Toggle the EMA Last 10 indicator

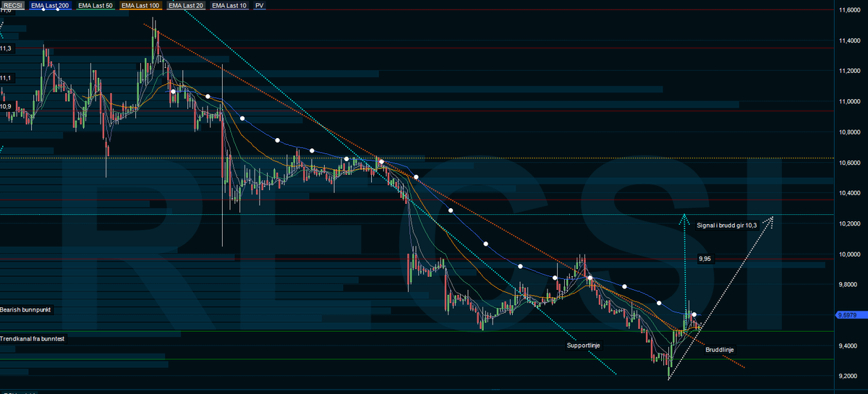[x=229, y=5]
